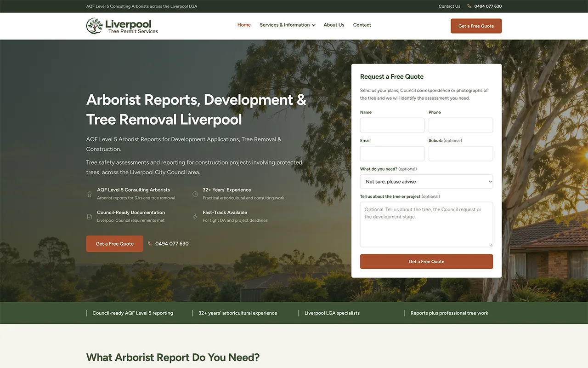Click the tree or project textarea
This screenshot has height=368, width=588.
coord(426,224)
